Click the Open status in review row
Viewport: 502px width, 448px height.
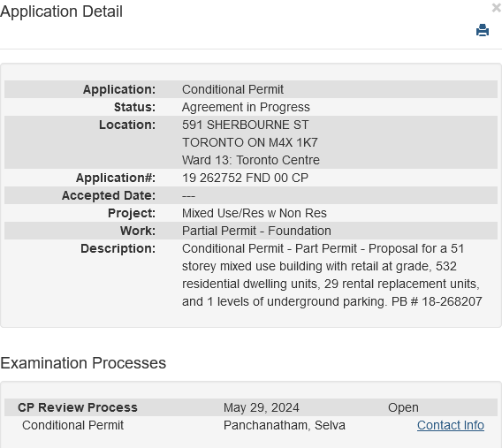[x=403, y=407]
